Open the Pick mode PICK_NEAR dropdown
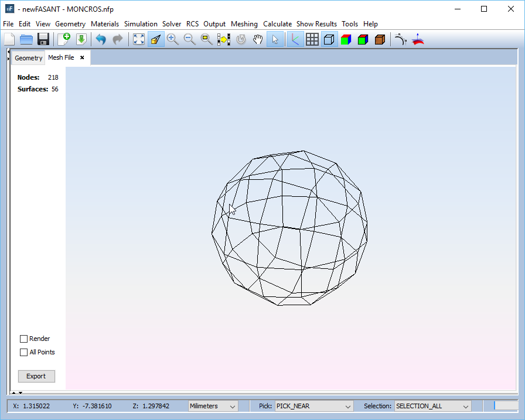This screenshot has height=420, width=525. [314, 406]
